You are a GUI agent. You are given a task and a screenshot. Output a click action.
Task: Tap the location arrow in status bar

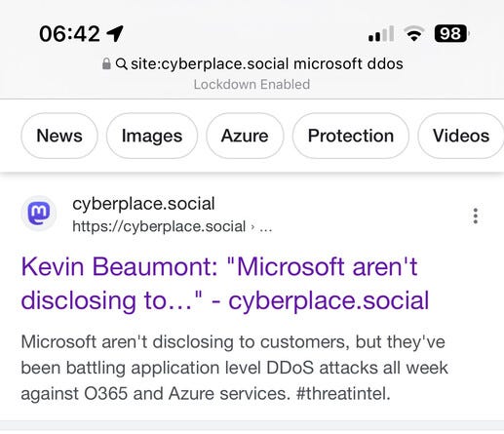tap(115, 33)
